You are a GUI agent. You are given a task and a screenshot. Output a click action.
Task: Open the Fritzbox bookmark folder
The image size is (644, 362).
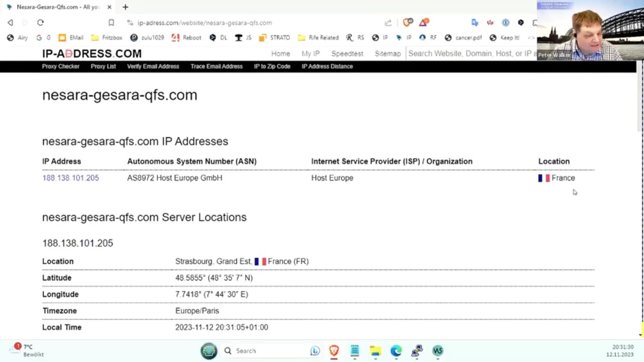pyautogui.click(x=107, y=38)
